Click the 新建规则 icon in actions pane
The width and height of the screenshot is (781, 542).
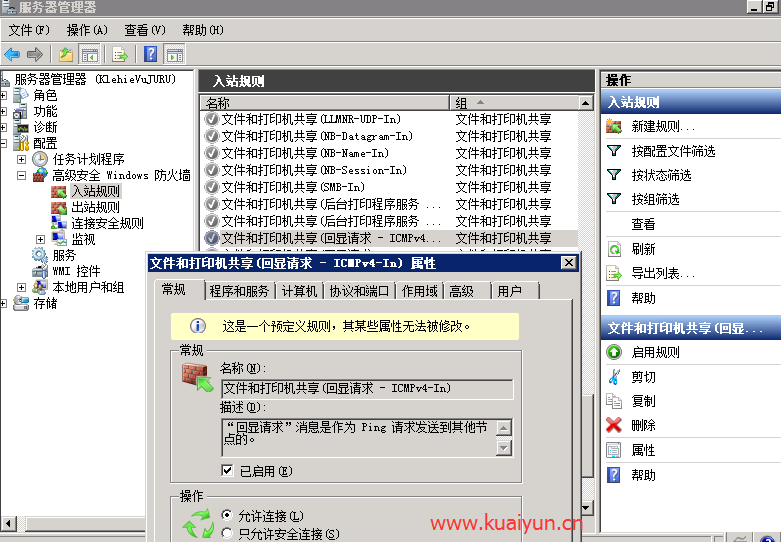[x=614, y=127]
